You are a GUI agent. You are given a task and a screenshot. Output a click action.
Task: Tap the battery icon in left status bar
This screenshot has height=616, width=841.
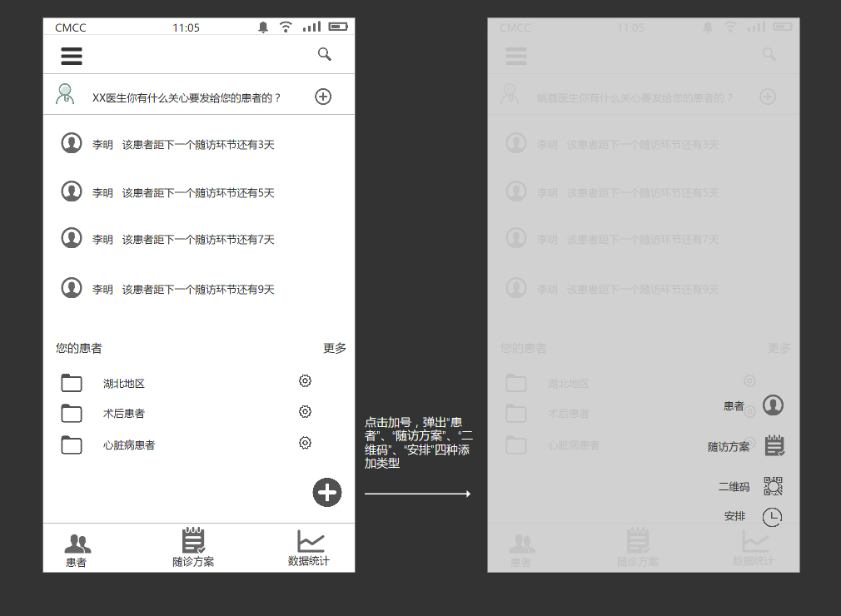pos(338,27)
